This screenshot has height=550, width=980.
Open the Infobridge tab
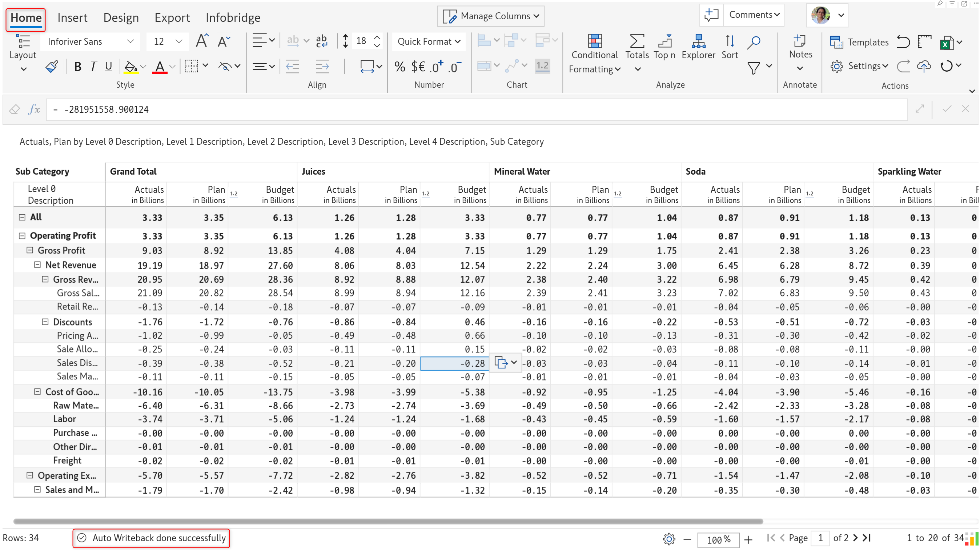pyautogui.click(x=233, y=17)
